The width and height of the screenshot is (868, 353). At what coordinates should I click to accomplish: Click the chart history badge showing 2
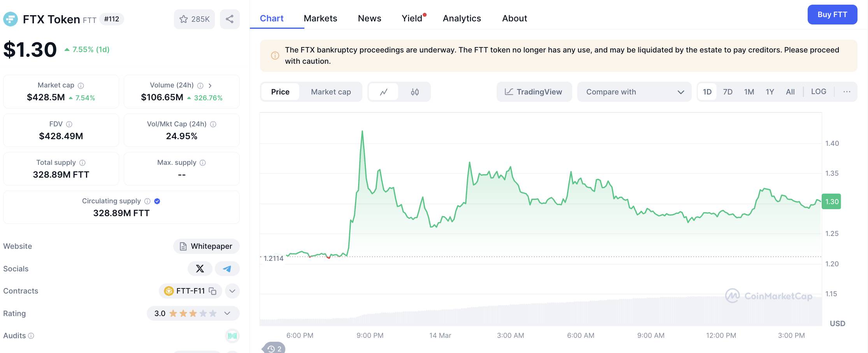[x=275, y=349]
